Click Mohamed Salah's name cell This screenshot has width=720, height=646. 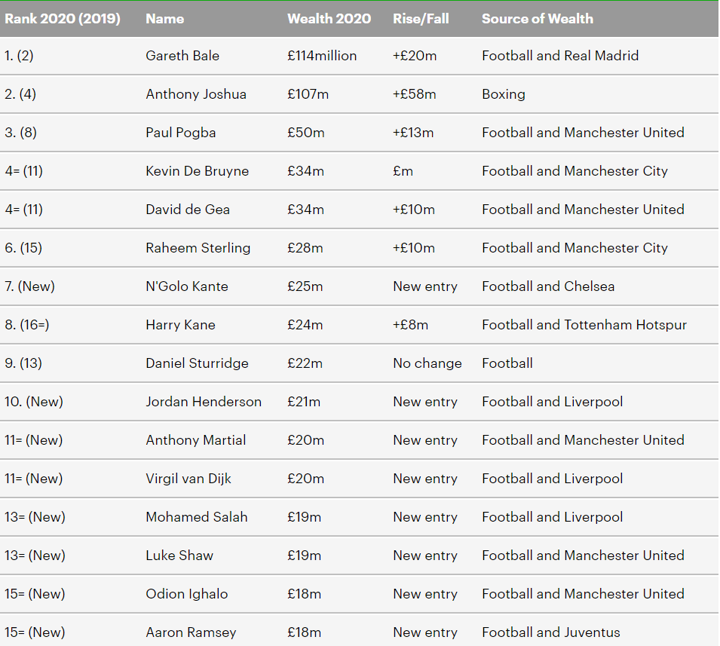point(197,517)
